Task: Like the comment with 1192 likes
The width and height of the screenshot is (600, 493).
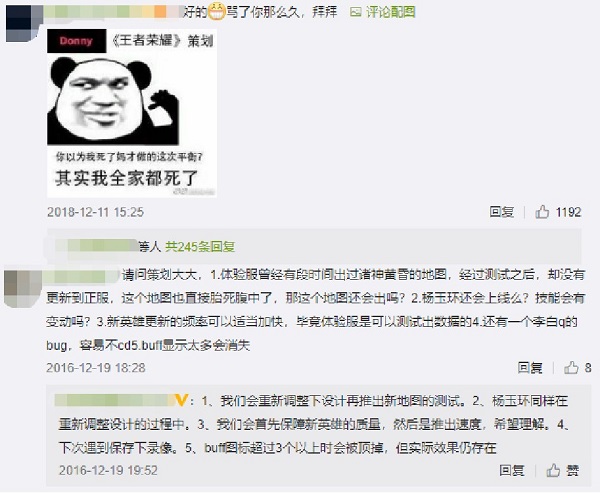Action: click(x=542, y=212)
